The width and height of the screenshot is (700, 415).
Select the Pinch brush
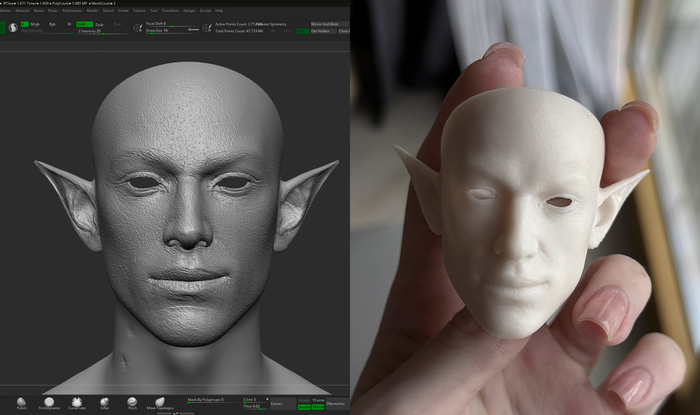pyautogui.click(x=132, y=403)
